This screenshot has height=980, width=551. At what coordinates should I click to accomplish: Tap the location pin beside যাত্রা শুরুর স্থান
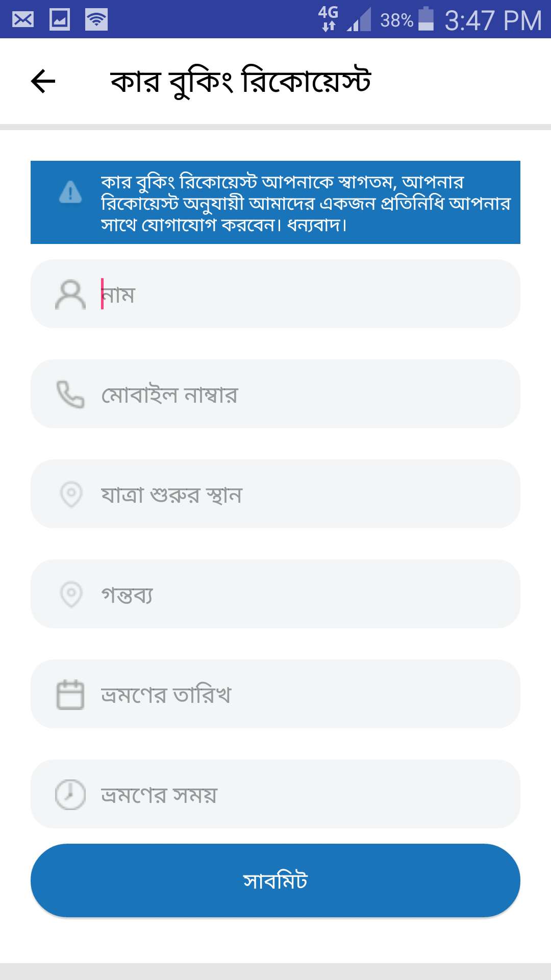click(71, 494)
